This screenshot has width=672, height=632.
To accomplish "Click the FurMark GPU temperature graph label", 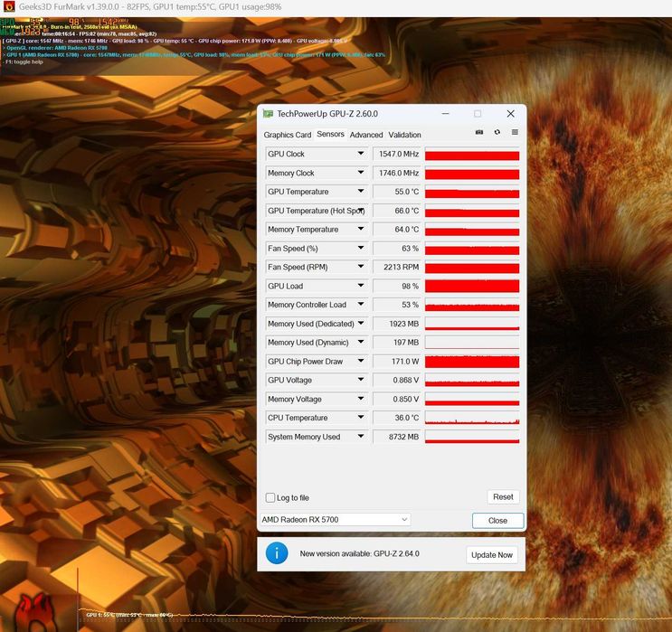I will tap(129, 615).
